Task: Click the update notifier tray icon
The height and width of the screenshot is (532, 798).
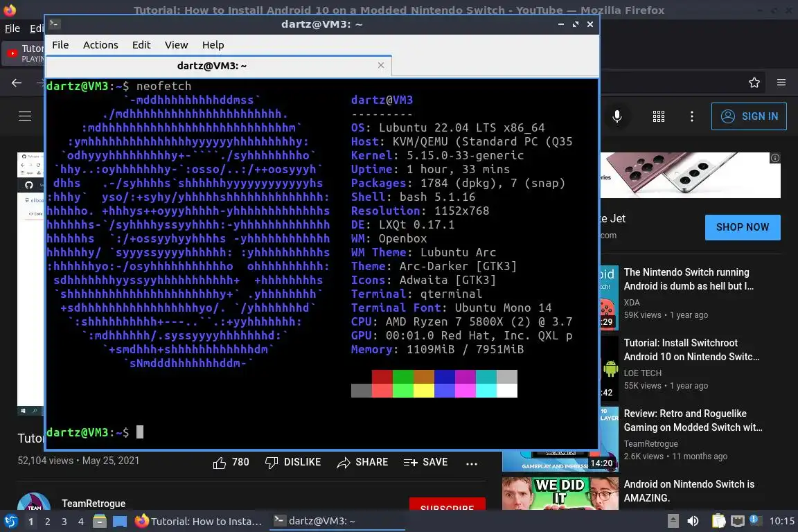Action: (x=756, y=520)
